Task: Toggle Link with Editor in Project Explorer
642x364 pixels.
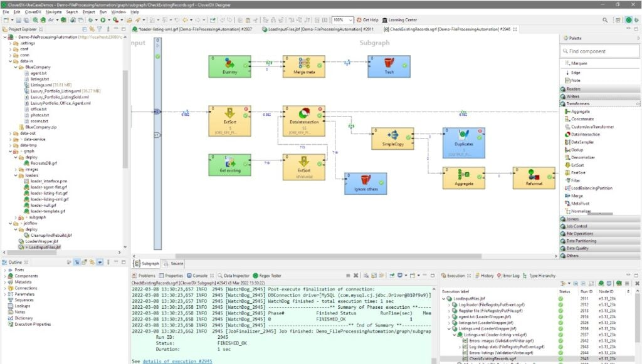Action: (92, 29)
